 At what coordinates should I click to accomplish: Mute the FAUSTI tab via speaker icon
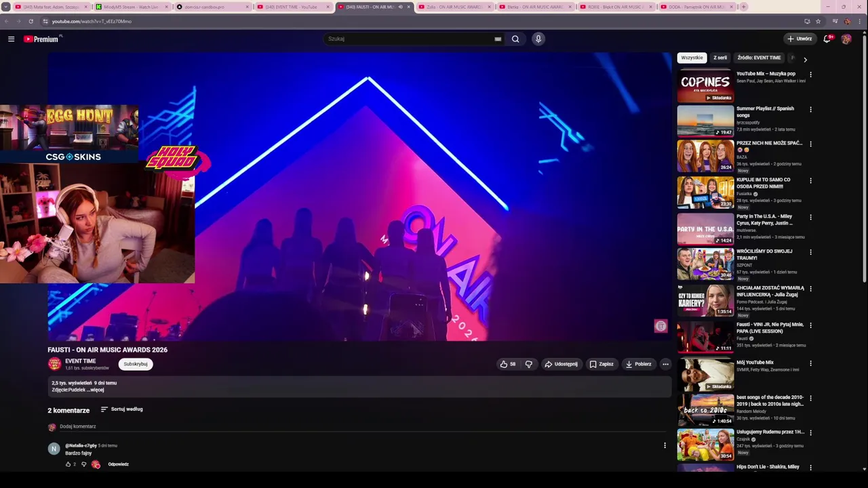(400, 7)
